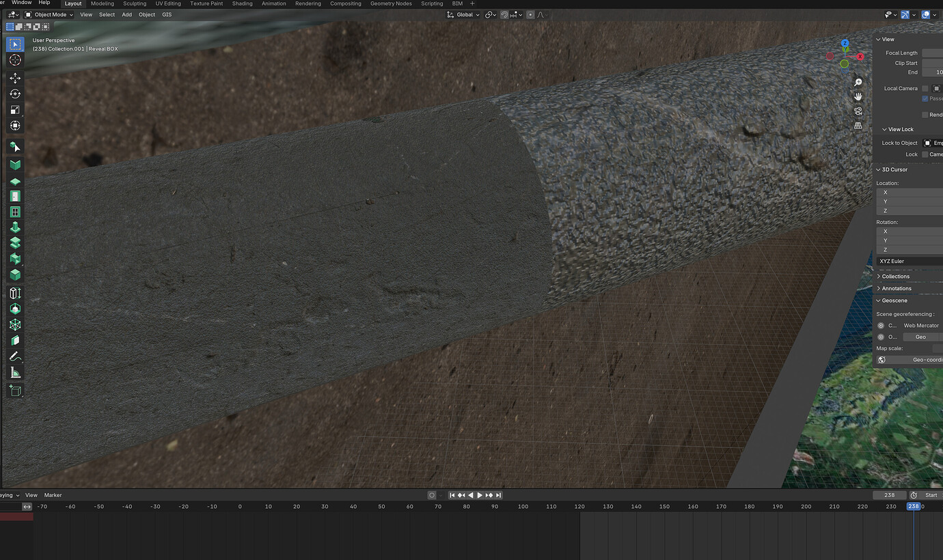
Task: Activate the Move tool
Action: tap(15, 78)
